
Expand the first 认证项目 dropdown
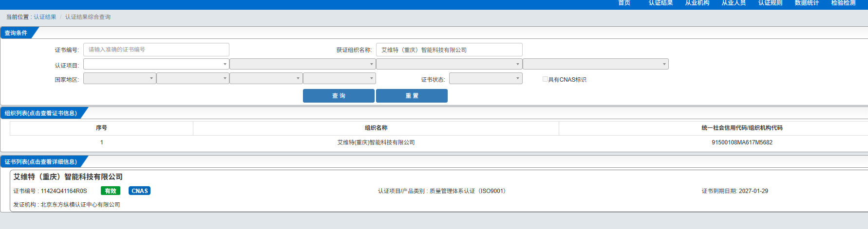click(x=156, y=64)
